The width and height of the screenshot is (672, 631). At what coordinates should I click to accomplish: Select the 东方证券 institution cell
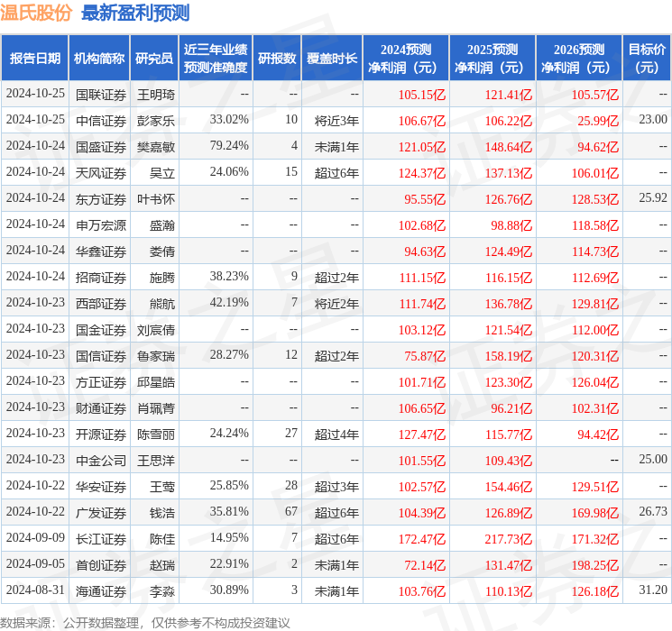(x=101, y=199)
